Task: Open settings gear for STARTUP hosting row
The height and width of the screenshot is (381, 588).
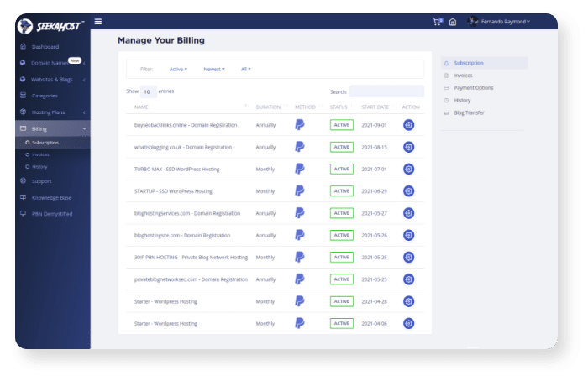Action: pyautogui.click(x=408, y=191)
